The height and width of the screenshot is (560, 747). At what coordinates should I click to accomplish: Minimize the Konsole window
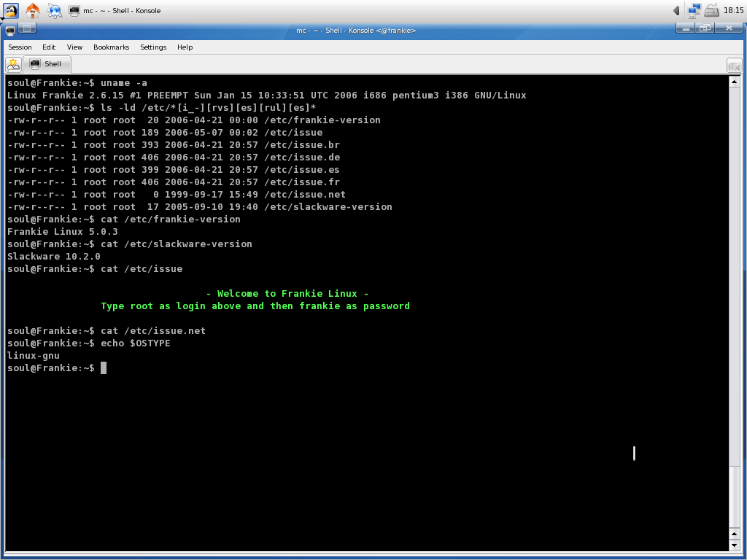click(686, 28)
